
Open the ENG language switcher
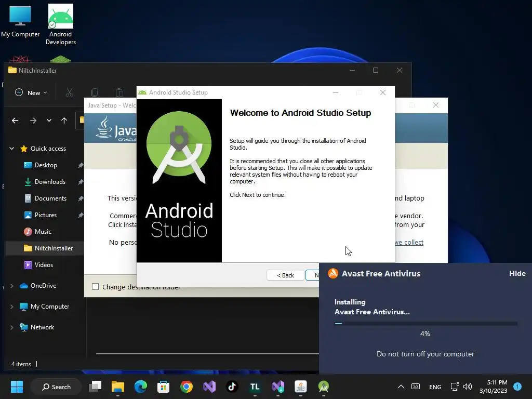click(x=435, y=387)
